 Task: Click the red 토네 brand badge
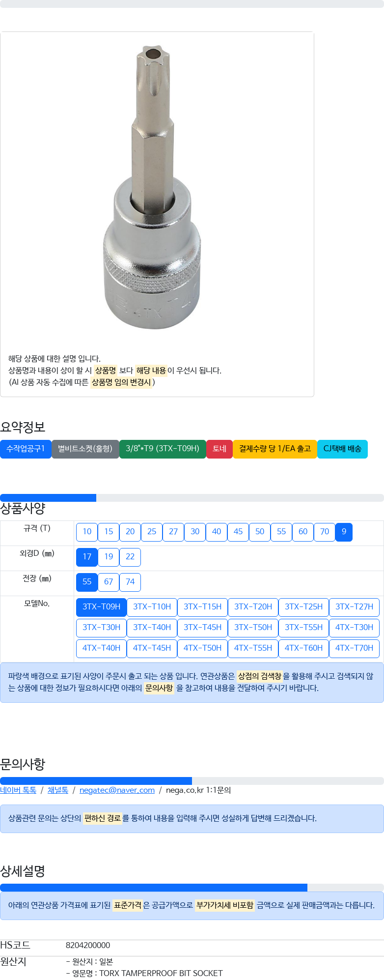tap(219, 449)
